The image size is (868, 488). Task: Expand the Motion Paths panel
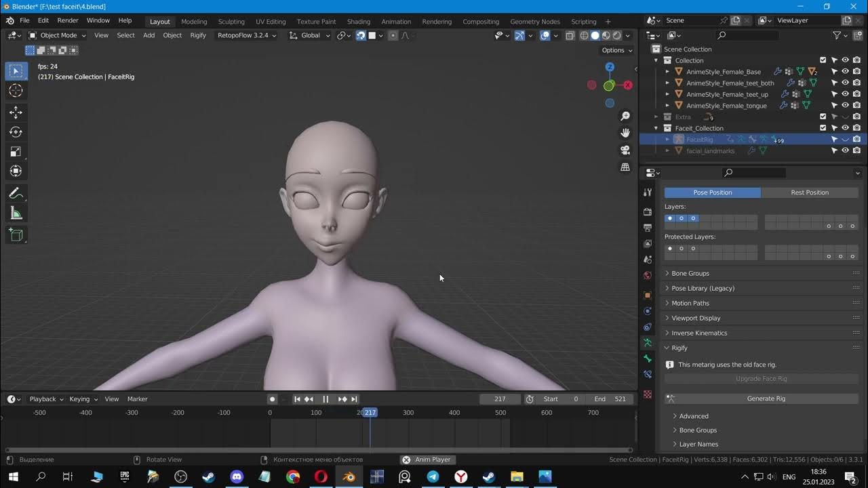(762, 303)
